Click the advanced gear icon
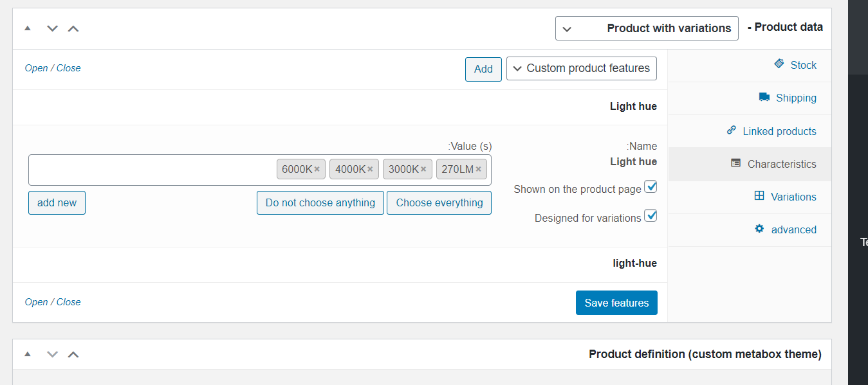Viewport: 868px width, 385px height. (x=759, y=229)
